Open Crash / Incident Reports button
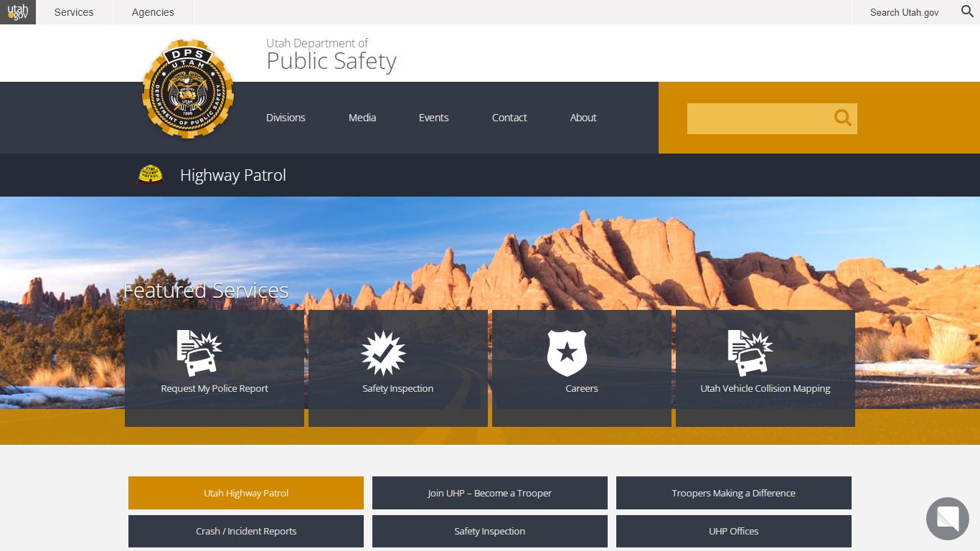The height and width of the screenshot is (551, 980). pyautogui.click(x=246, y=532)
